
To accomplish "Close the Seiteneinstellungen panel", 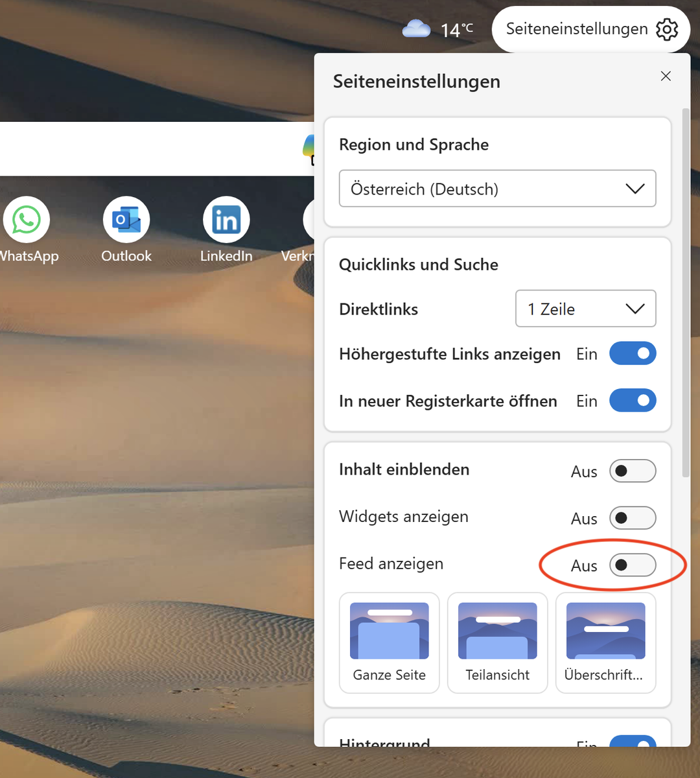I will [666, 77].
